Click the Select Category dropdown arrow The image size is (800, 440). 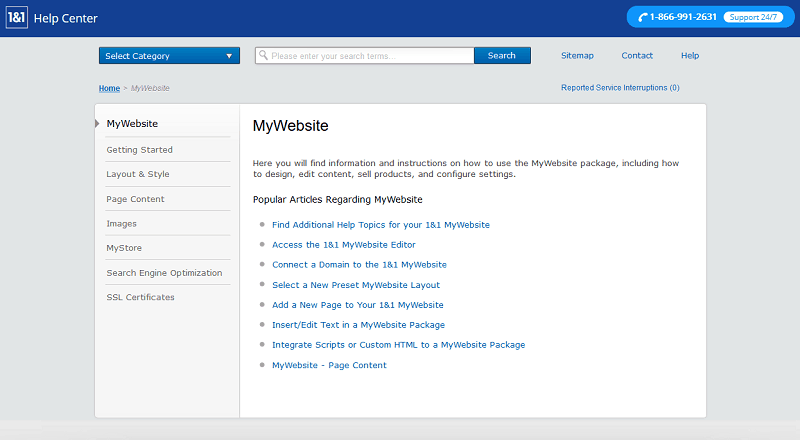coord(229,56)
